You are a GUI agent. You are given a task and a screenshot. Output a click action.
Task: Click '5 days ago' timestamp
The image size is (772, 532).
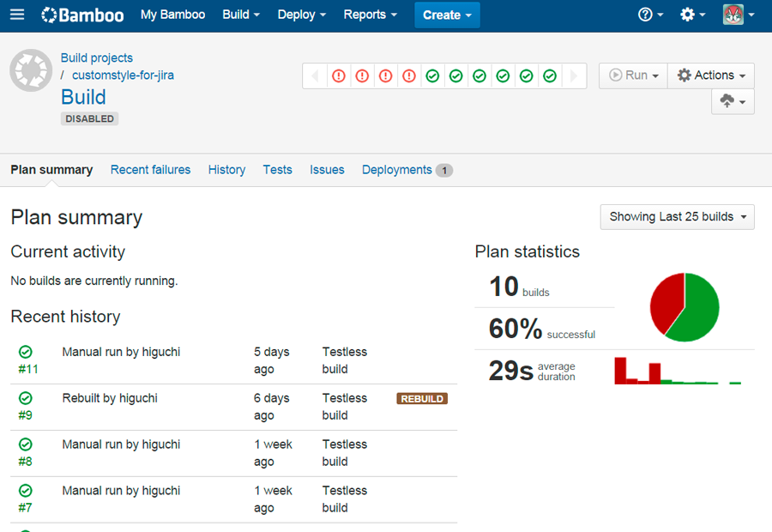coord(271,360)
